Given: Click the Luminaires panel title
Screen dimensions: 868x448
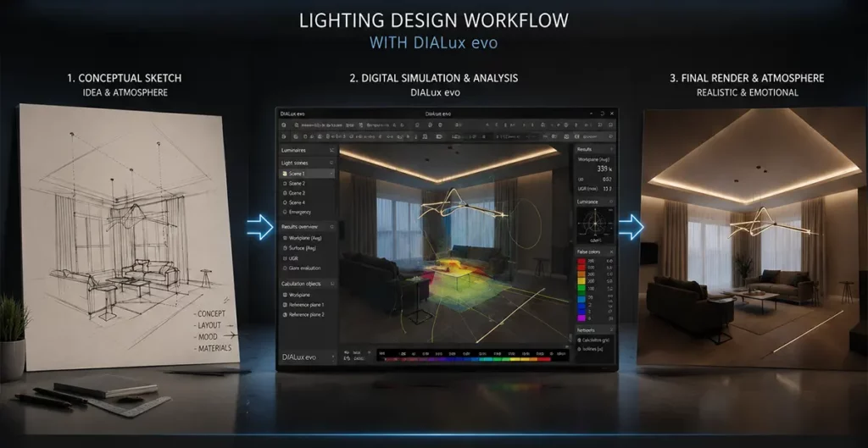Looking at the screenshot, I should coord(293,151).
